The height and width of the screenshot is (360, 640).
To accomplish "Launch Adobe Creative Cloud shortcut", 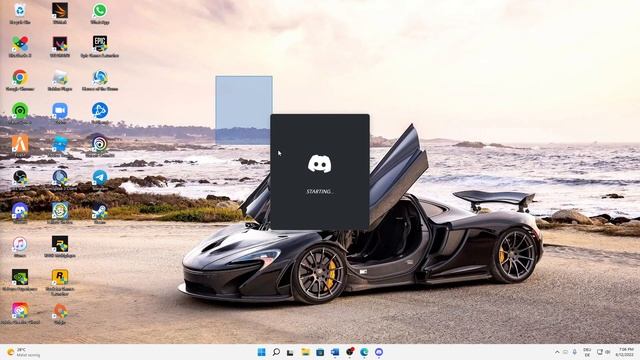I will [x=20, y=313].
